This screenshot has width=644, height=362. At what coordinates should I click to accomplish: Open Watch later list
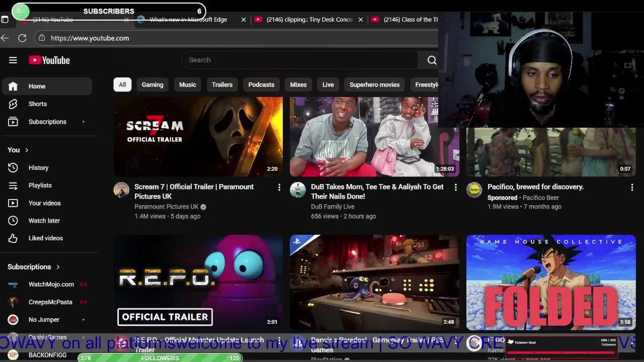coord(47,221)
